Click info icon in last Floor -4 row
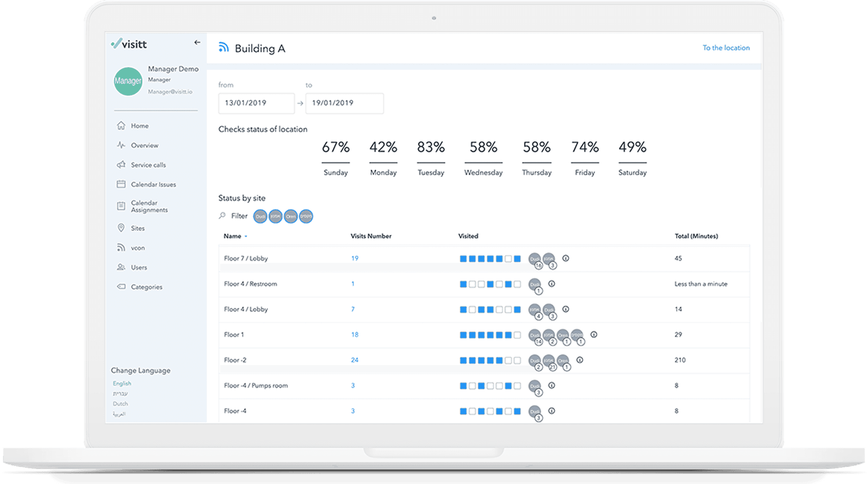This screenshot has height=484, width=868. (552, 411)
